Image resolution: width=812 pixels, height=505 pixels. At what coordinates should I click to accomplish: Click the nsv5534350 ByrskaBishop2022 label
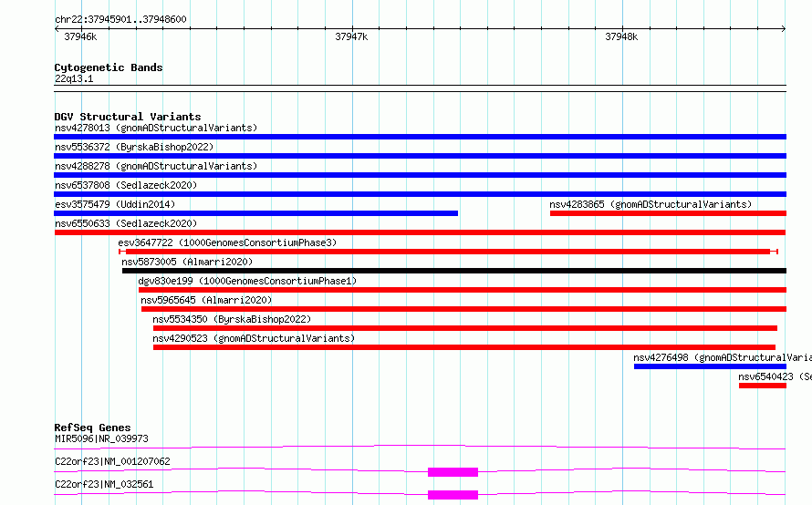[x=232, y=319]
